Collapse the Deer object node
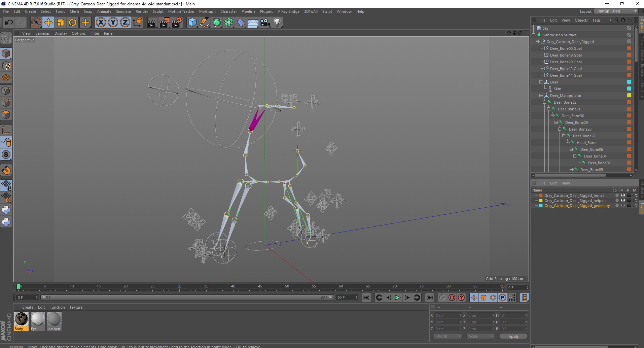Viewport: 644px width, 348px height. [541, 82]
